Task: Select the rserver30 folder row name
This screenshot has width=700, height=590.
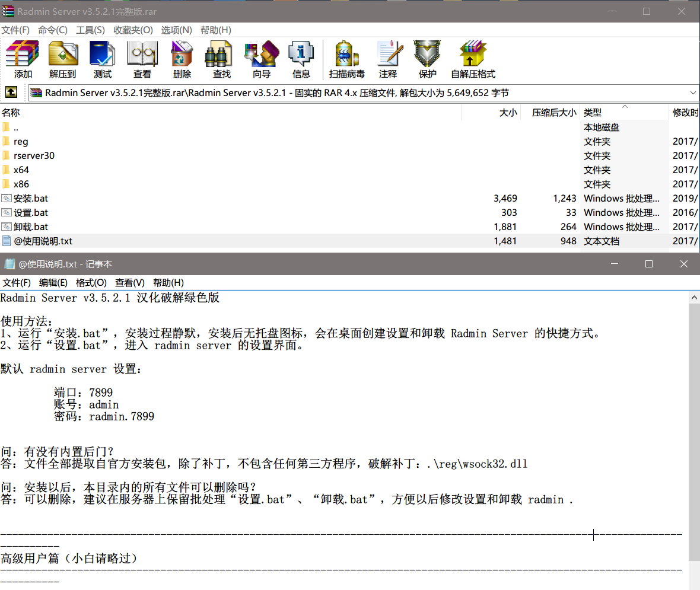Action: tap(34, 156)
